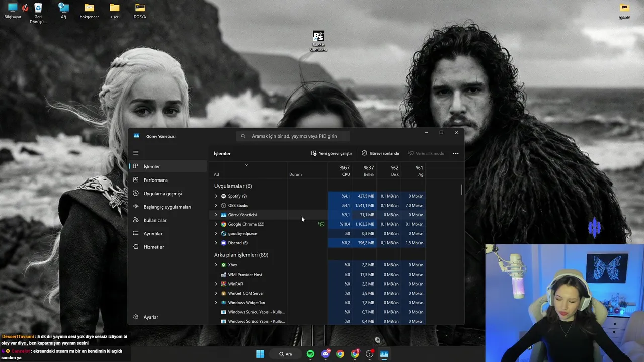Sort processes by Disk column

(389, 171)
